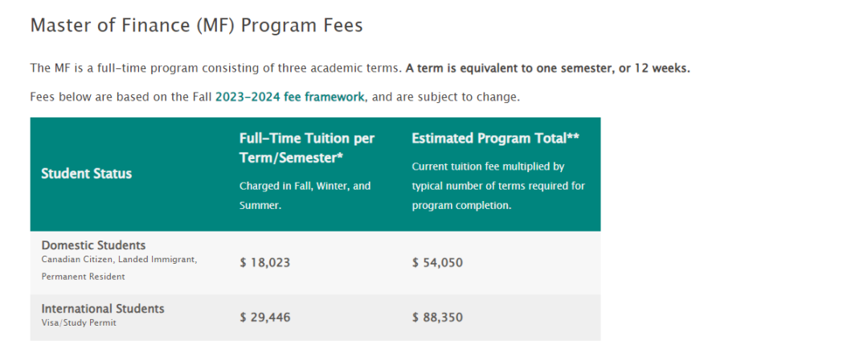Click the Master of Finance Program Fees heading
This screenshot has height=353, width=868.
(x=197, y=26)
